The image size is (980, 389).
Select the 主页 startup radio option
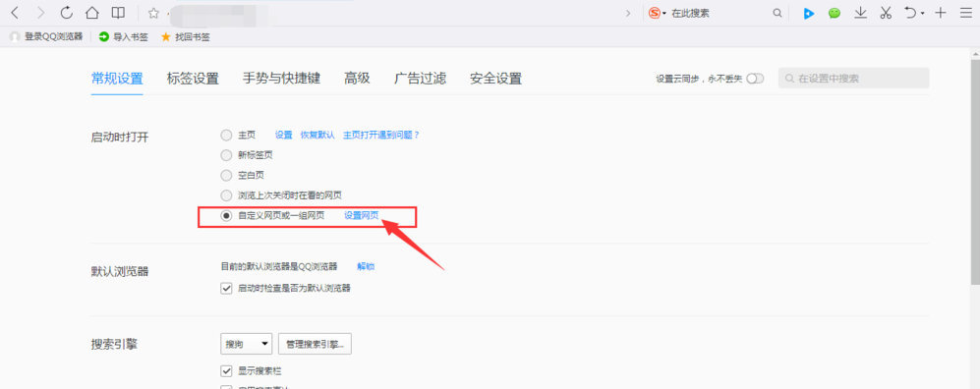coord(226,135)
